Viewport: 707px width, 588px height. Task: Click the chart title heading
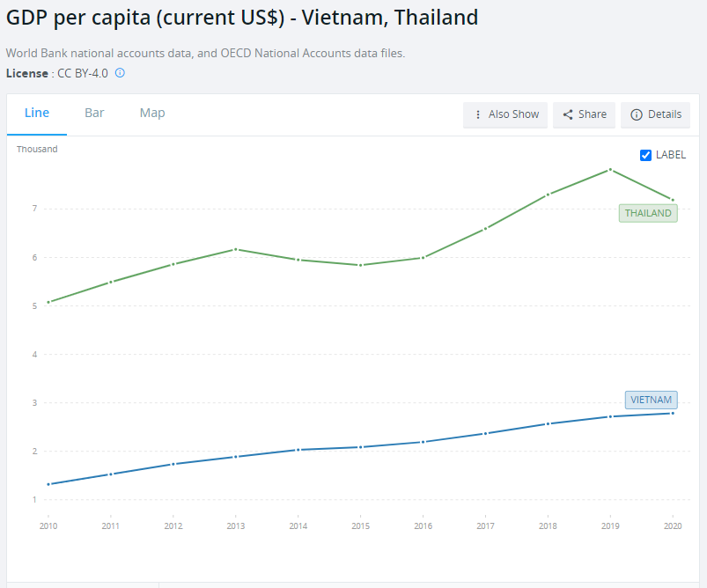click(x=242, y=17)
